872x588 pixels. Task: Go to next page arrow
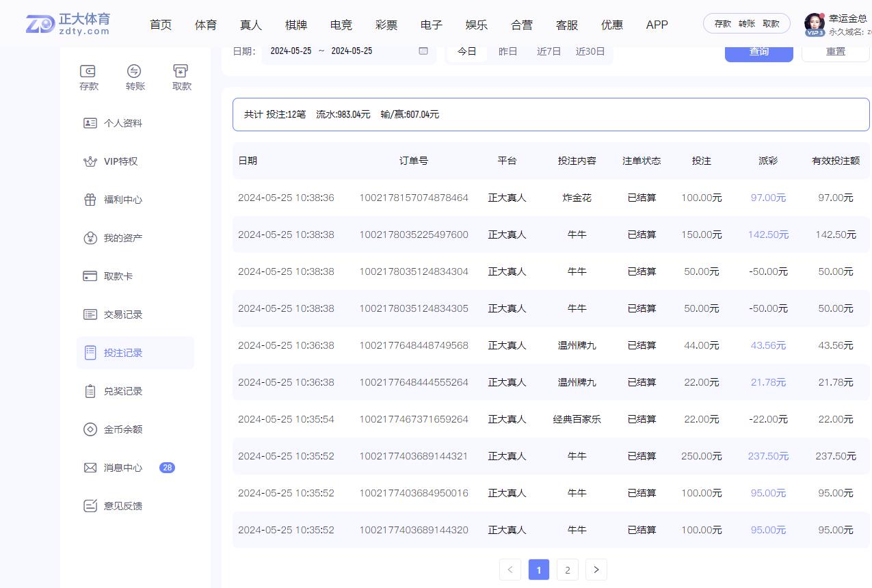[596, 570]
